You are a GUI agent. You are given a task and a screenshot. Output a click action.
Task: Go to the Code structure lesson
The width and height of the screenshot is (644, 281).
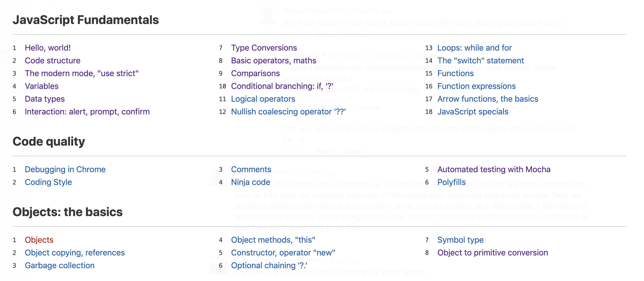[52, 61]
